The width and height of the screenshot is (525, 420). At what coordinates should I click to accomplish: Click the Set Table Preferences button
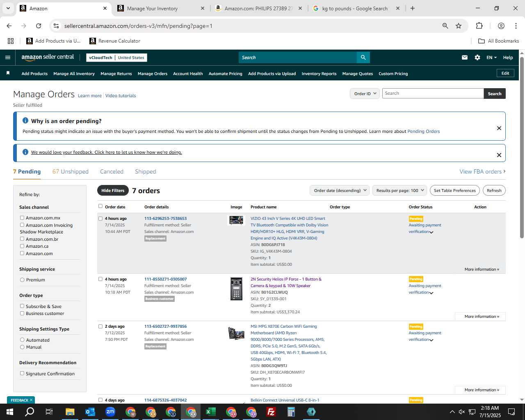click(x=455, y=190)
